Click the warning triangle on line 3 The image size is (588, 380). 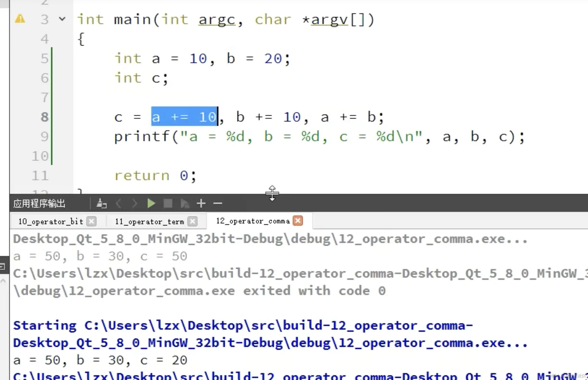point(20,19)
